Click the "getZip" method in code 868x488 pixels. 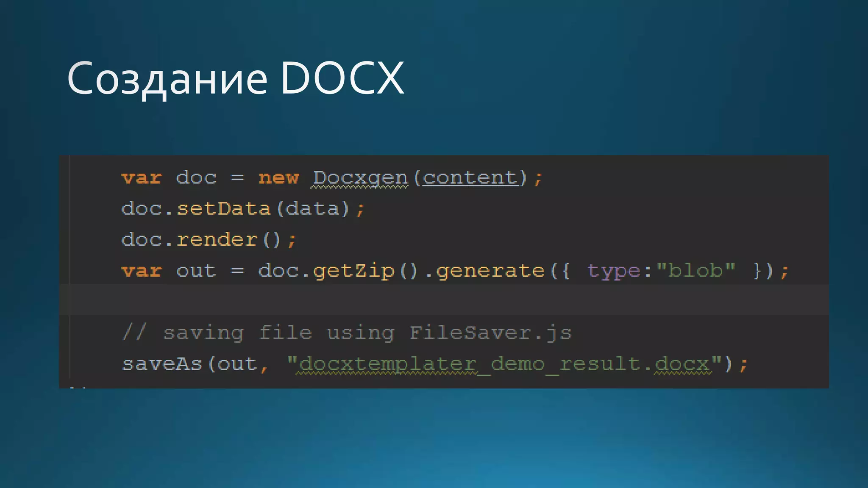pyautogui.click(x=354, y=271)
